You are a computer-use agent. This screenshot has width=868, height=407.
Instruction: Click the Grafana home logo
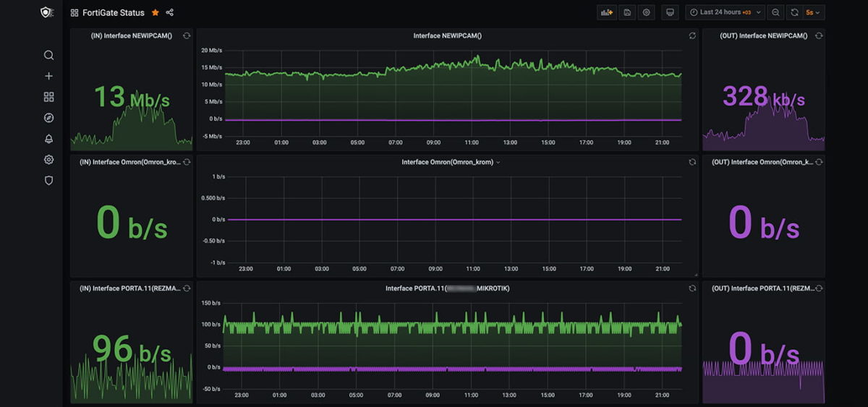[x=47, y=12]
